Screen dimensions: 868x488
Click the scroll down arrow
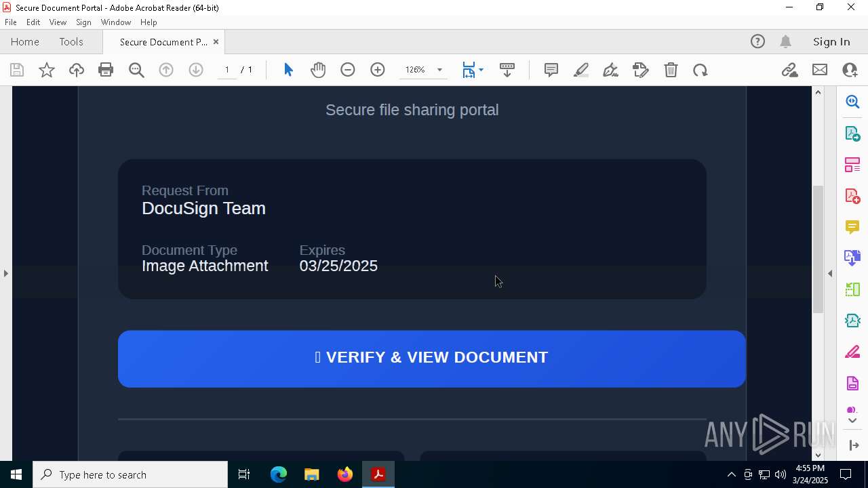click(818, 455)
